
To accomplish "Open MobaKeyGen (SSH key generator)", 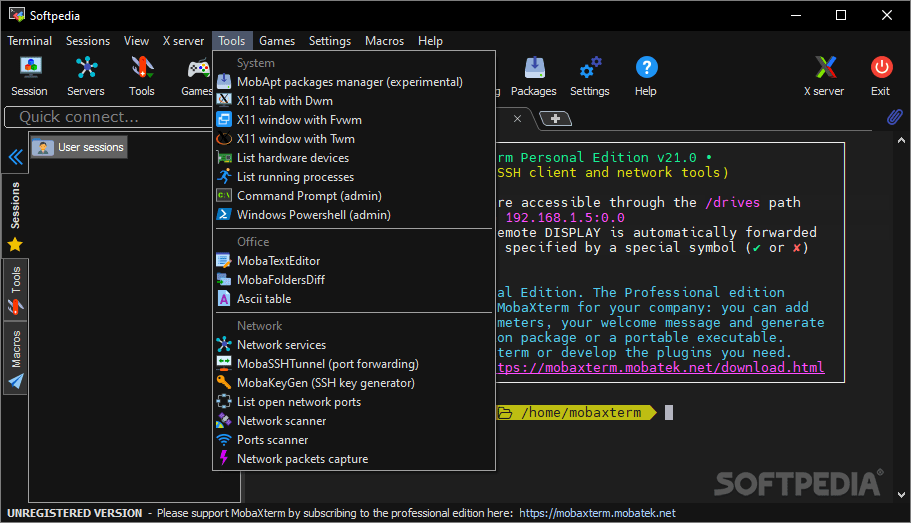I will (x=354, y=383).
